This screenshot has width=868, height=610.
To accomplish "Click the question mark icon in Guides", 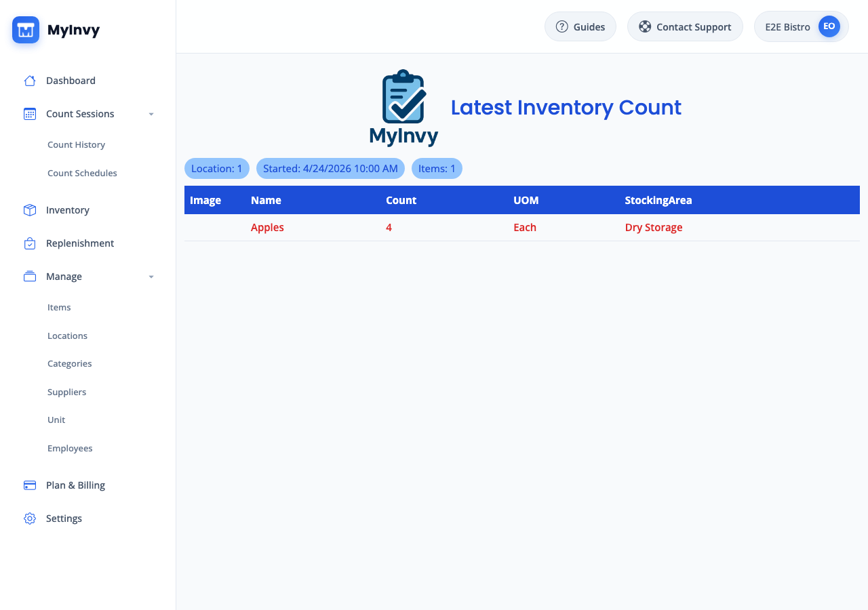I will (561, 26).
